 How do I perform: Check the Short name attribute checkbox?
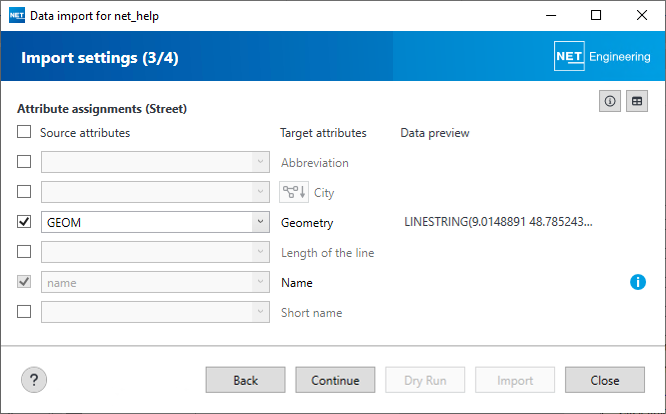click(24, 312)
